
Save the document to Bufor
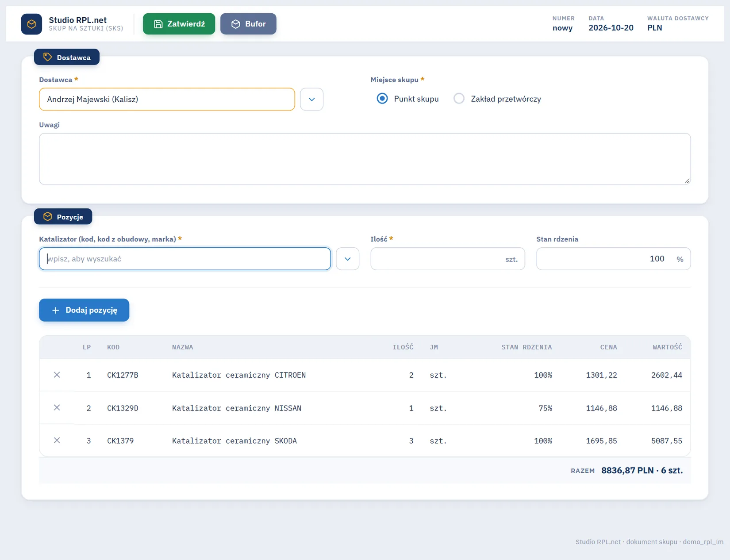click(x=248, y=24)
